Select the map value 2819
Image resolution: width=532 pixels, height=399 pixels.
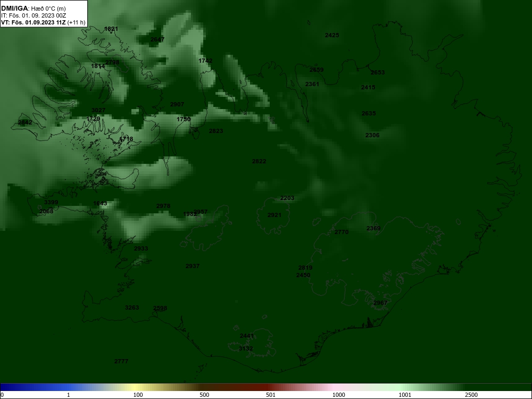[305, 268]
